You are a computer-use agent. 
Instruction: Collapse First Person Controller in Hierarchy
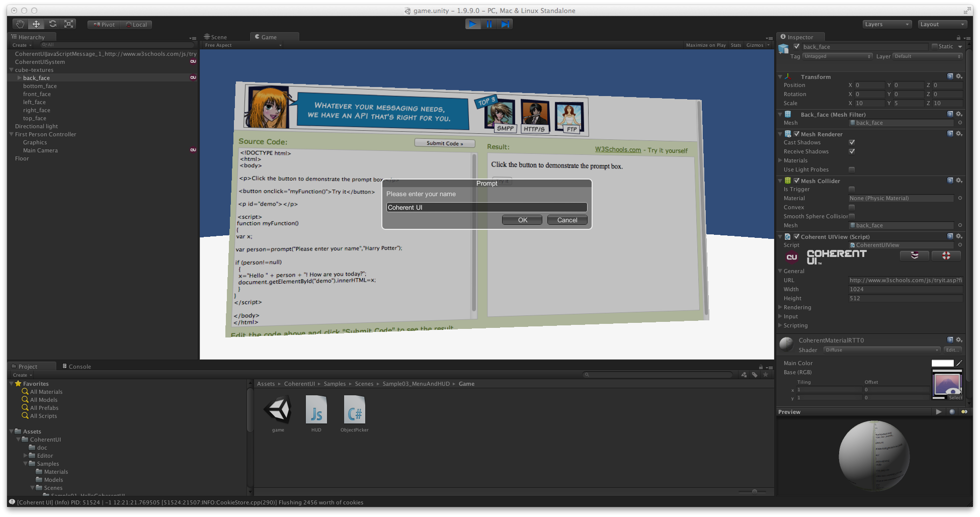12,134
